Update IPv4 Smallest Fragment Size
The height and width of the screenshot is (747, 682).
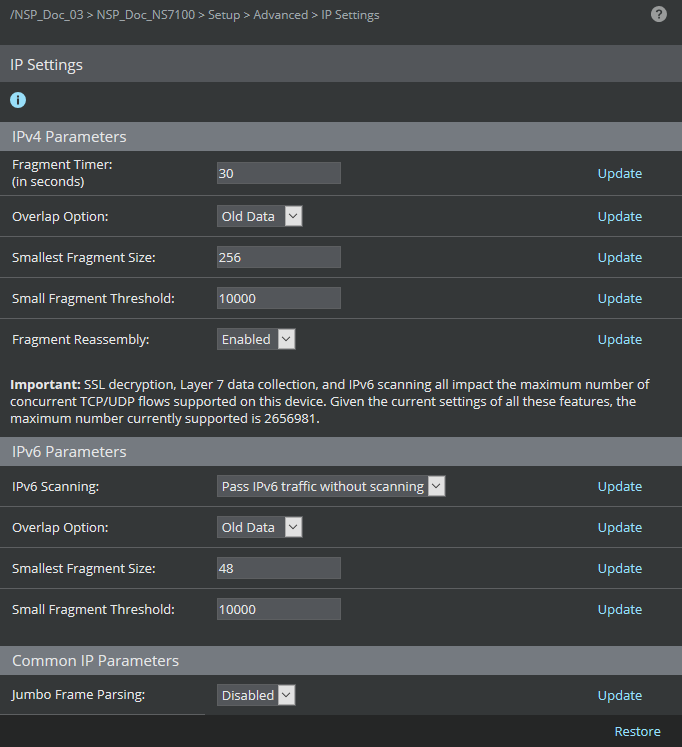click(x=620, y=257)
